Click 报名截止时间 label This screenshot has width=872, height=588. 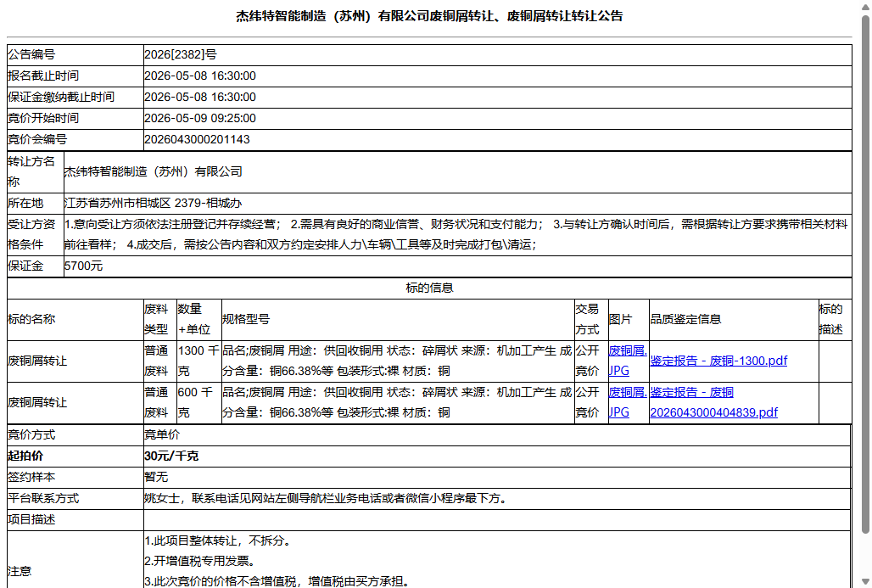pyautogui.click(x=43, y=76)
